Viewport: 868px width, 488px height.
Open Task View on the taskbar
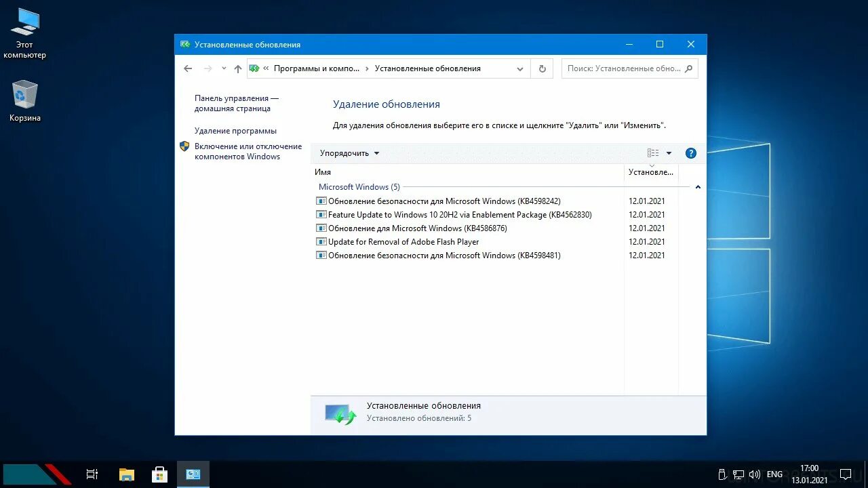click(x=92, y=474)
